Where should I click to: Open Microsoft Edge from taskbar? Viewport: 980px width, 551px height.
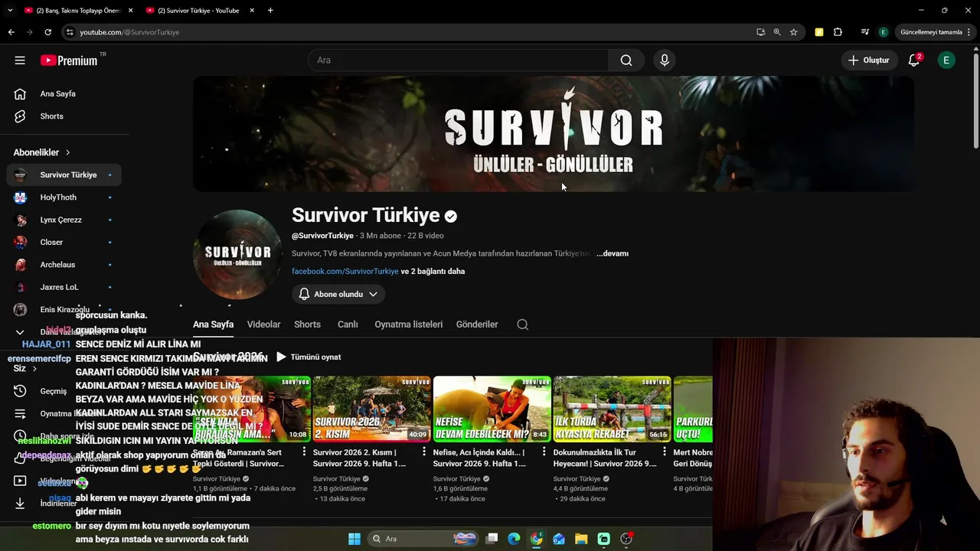tap(514, 539)
